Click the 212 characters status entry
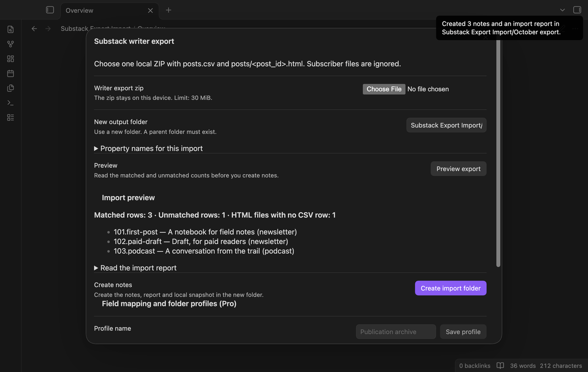 [561, 366]
